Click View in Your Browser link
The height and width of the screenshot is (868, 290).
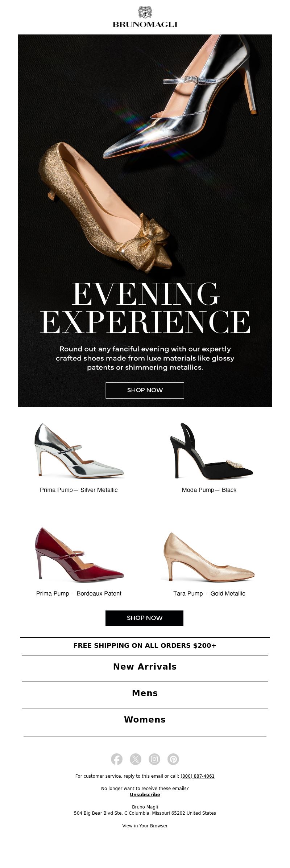[145, 826]
